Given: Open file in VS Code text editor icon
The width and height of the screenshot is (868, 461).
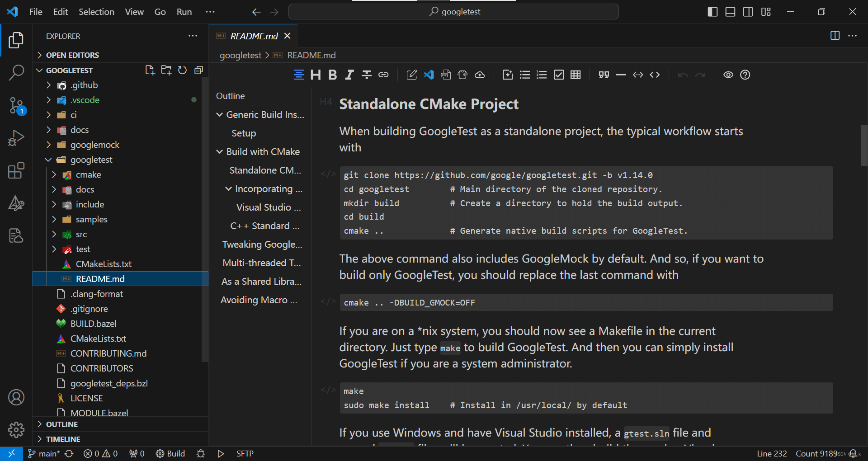Looking at the screenshot, I should click(429, 75).
